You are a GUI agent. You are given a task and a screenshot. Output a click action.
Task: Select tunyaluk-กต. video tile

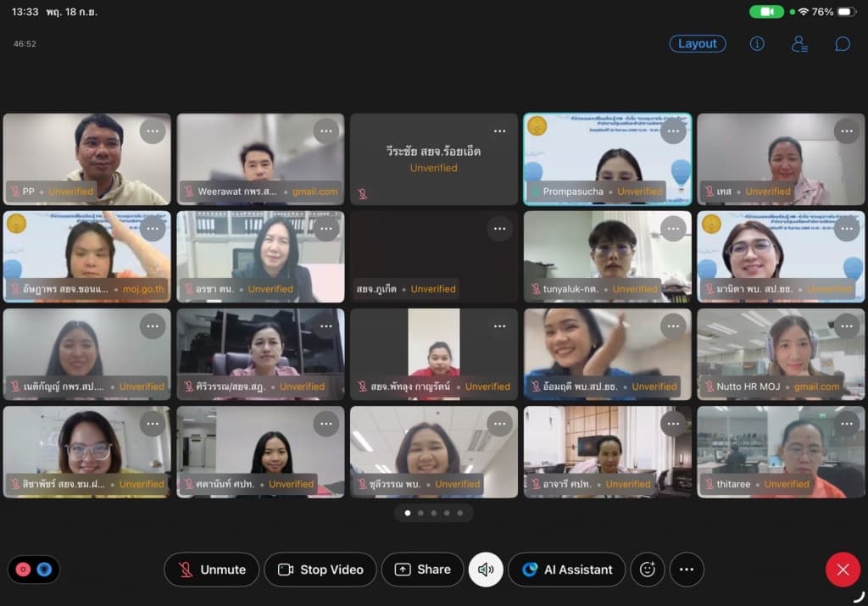tap(607, 257)
